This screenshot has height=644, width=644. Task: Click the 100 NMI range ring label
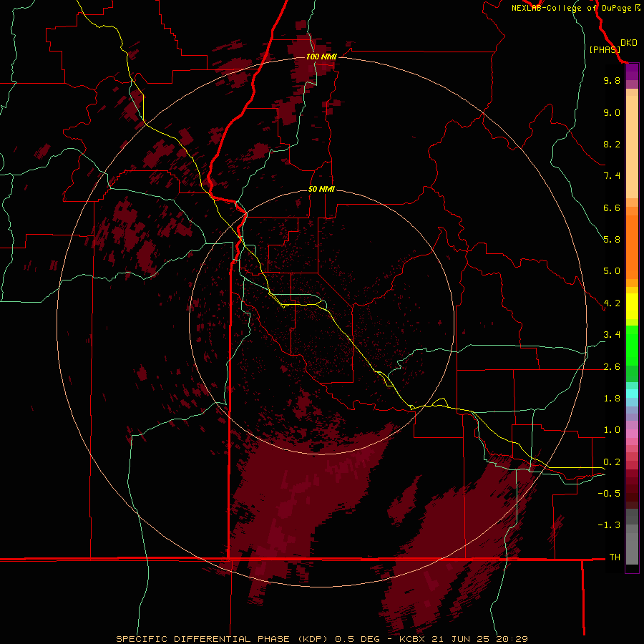click(x=321, y=57)
